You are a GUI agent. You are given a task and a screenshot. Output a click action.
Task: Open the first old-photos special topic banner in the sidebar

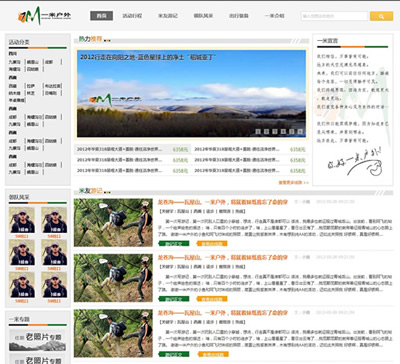tap(38, 340)
